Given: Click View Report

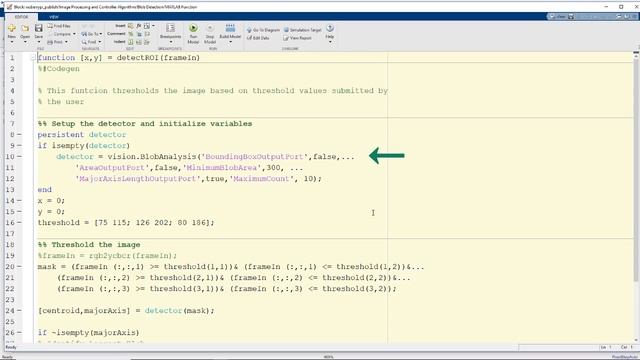Looking at the screenshot, I should [298, 38].
